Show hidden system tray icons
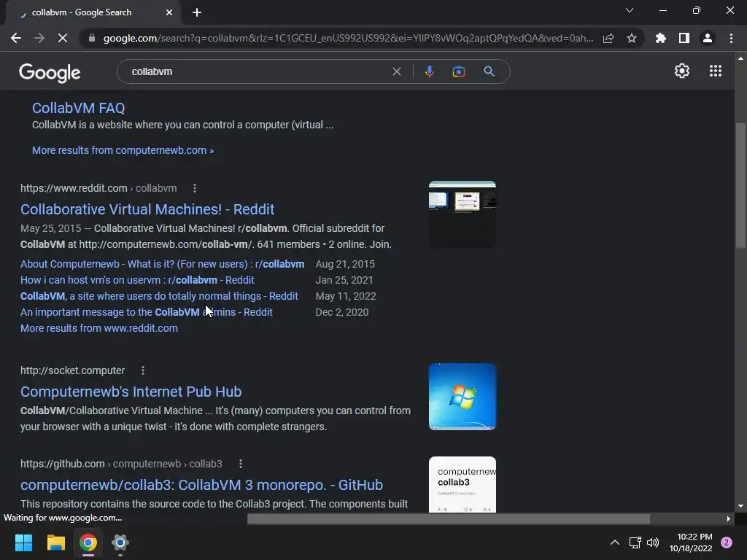 click(x=615, y=542)
